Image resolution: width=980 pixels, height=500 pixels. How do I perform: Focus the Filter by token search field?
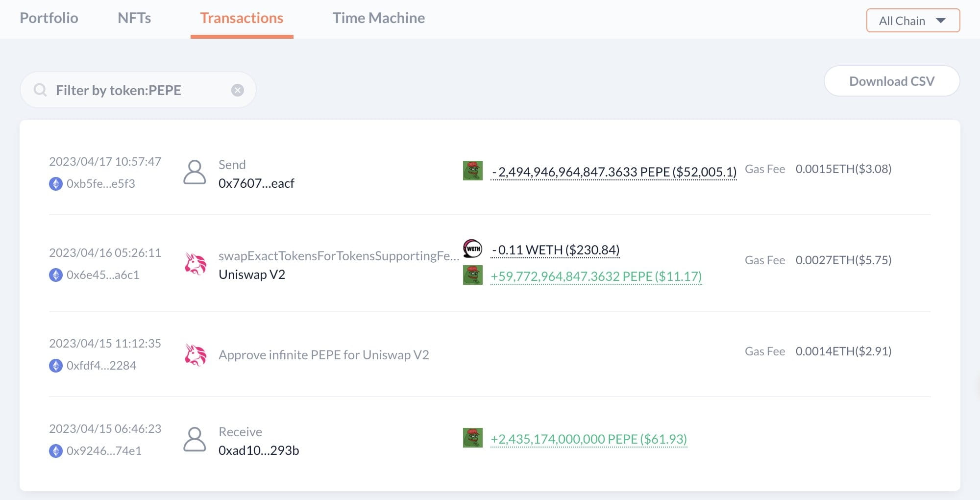[138, 90]
